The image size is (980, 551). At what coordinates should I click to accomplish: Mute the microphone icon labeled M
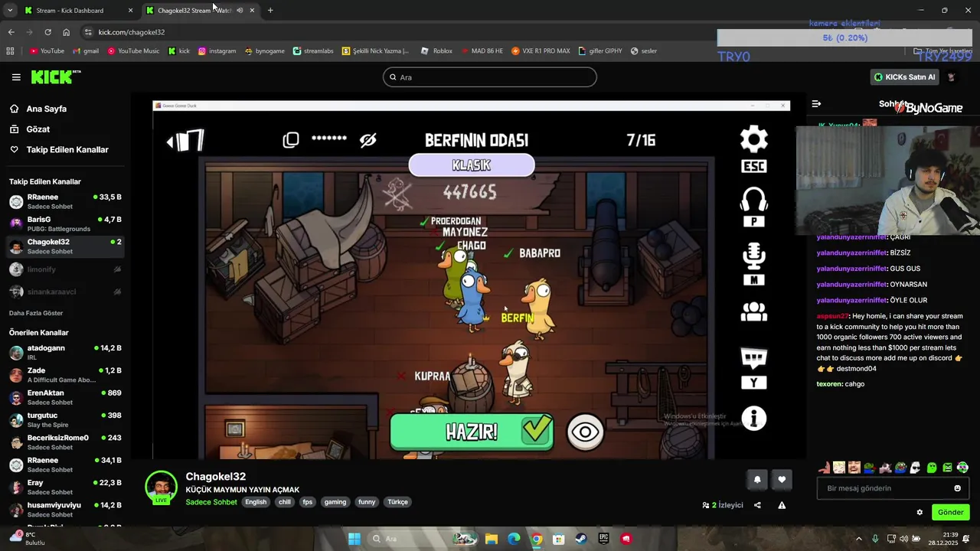(753, 258)
